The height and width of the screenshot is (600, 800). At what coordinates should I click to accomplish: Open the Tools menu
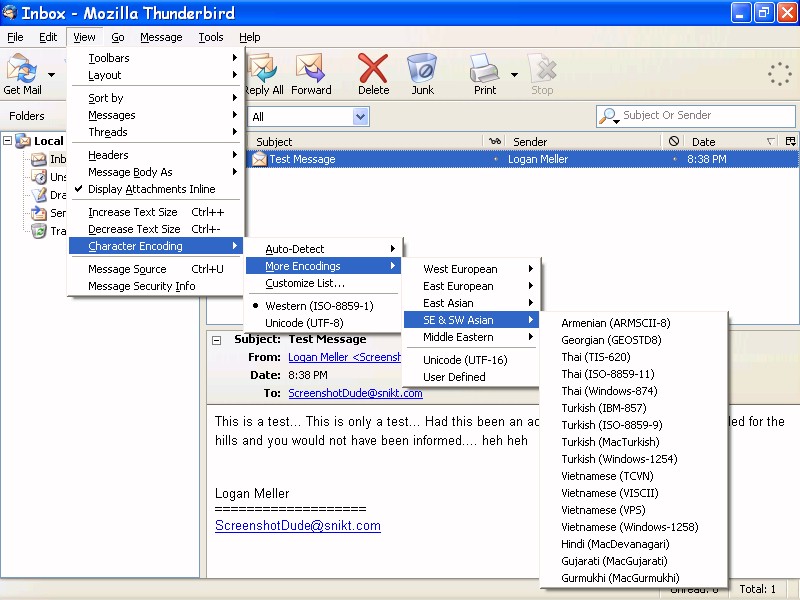[x=211, y=37]
